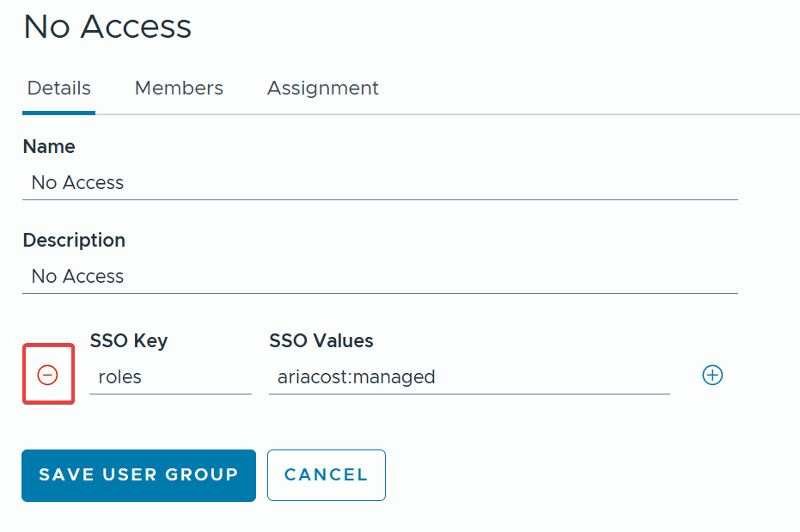The image size is (800, 532).
Task: Place cursor in the 'ariacost:managed' text
Action: coord(356,376)
